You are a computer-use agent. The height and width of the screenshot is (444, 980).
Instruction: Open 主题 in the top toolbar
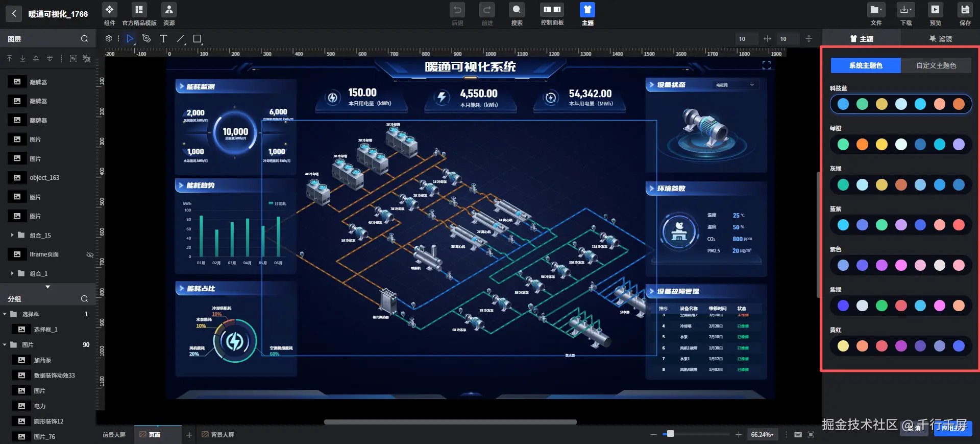coord(587,14)
